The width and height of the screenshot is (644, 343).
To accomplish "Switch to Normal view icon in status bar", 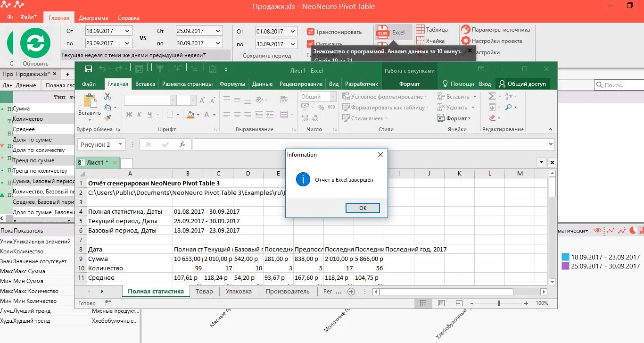I will pyautogui.click(x=423, y=303).
